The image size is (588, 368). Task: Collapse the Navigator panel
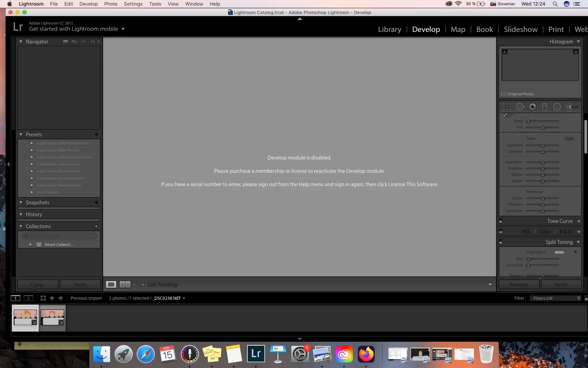[21, 42]
